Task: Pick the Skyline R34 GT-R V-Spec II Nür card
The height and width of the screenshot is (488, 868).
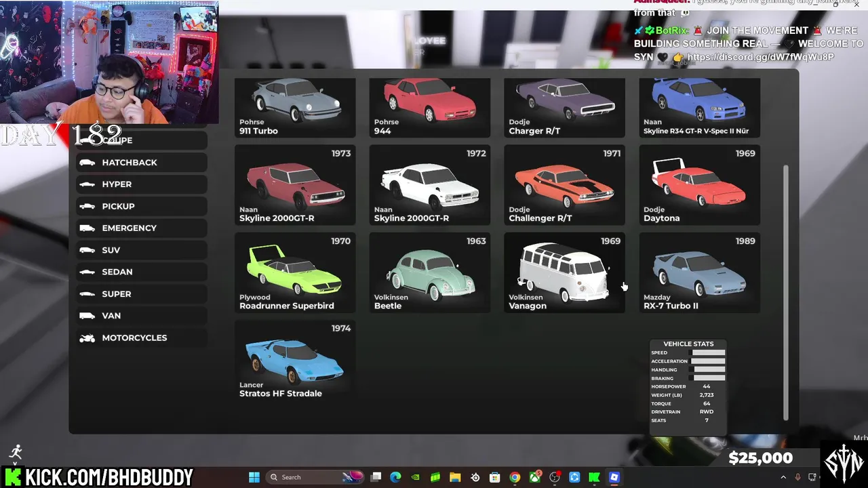Action: [x=699, y=108]
